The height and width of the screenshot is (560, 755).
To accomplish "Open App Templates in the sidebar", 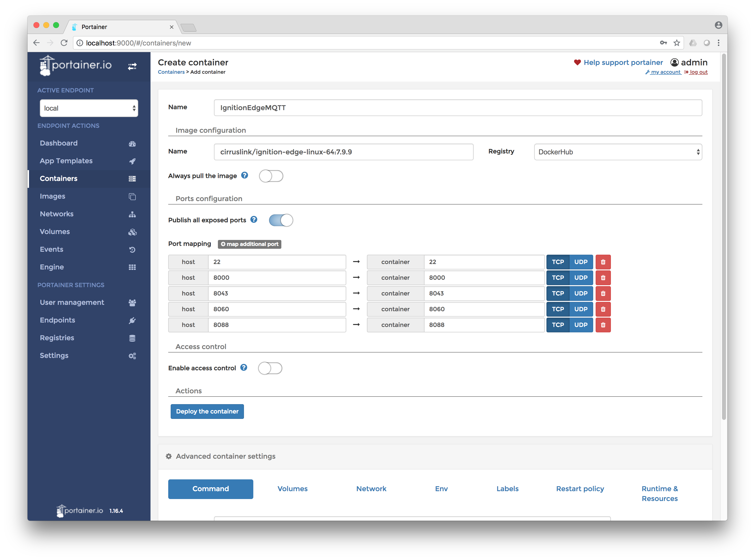I will click(89, 161).
